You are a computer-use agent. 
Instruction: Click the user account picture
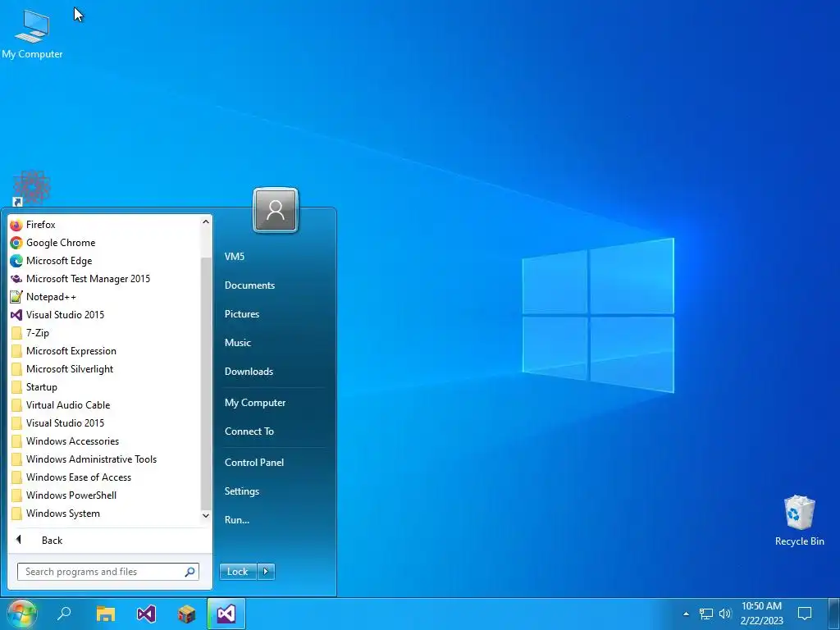(276, 210)
